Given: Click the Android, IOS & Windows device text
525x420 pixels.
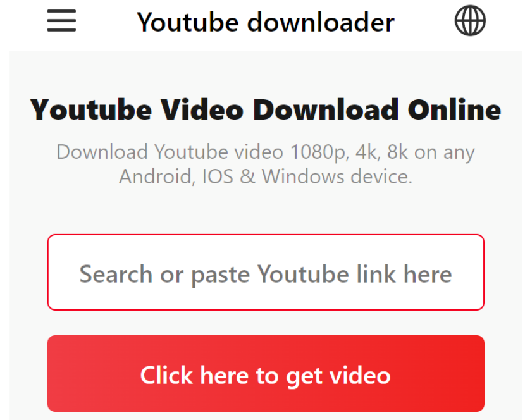Looking at the screenshot, I should (266, 176).
